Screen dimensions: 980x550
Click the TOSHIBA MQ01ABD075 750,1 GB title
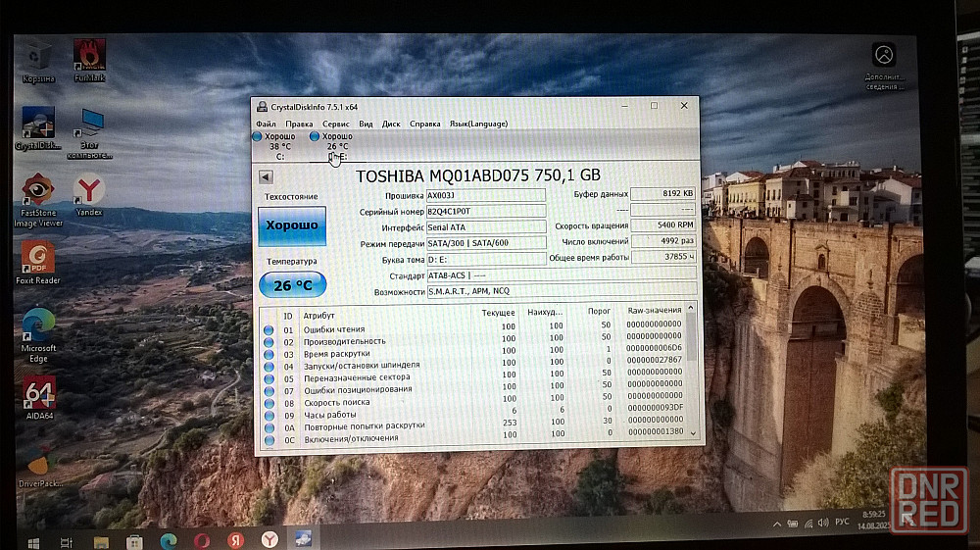(478, 176)
